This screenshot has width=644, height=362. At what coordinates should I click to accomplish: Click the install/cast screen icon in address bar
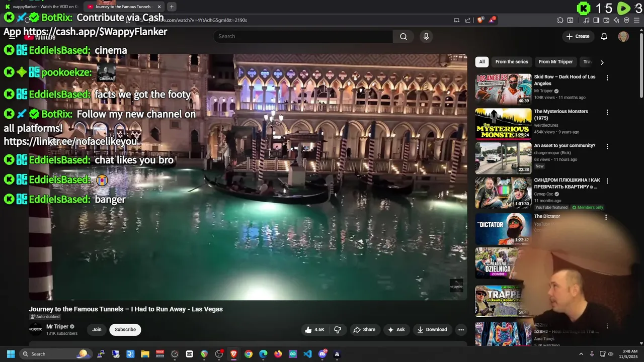[456, 20]
